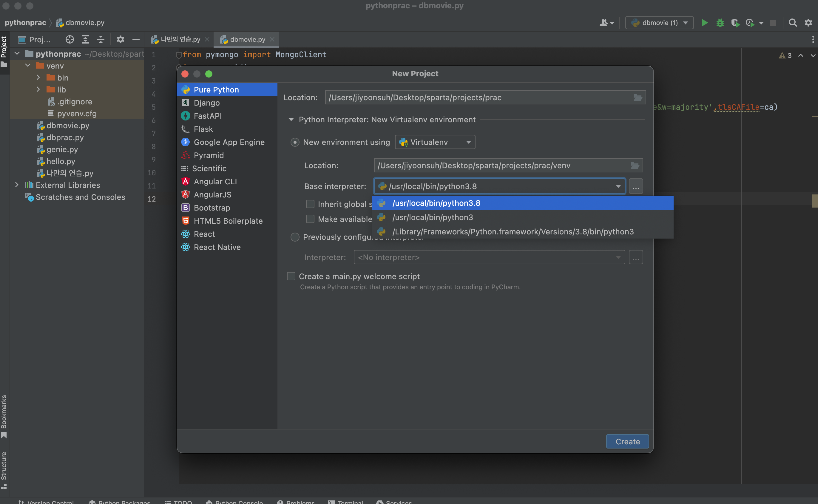Jump to previous highlighted error arrow
The height and width of the screenshot is (504, 818).
click(x=800, y=55)
